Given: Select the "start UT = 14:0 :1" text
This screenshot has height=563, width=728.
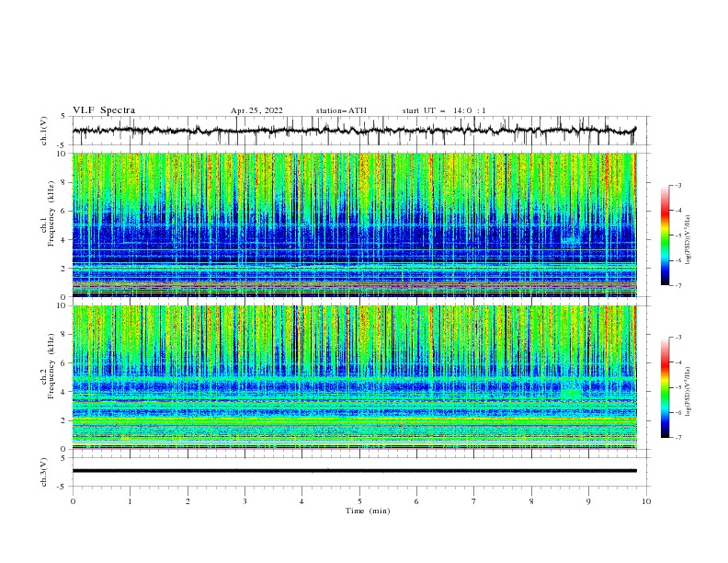Looking at the screenshot, I should [x=444, y=110].
